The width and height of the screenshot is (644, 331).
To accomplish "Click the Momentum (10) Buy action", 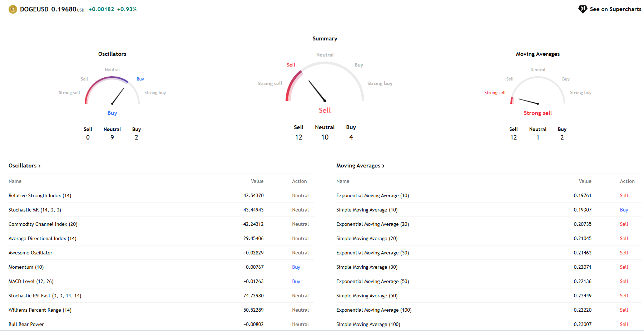I will 296,267.
